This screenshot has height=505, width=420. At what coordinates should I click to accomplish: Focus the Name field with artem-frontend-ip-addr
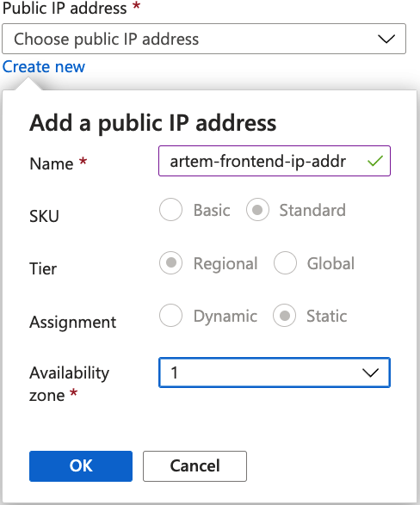[x=274, y=161]
